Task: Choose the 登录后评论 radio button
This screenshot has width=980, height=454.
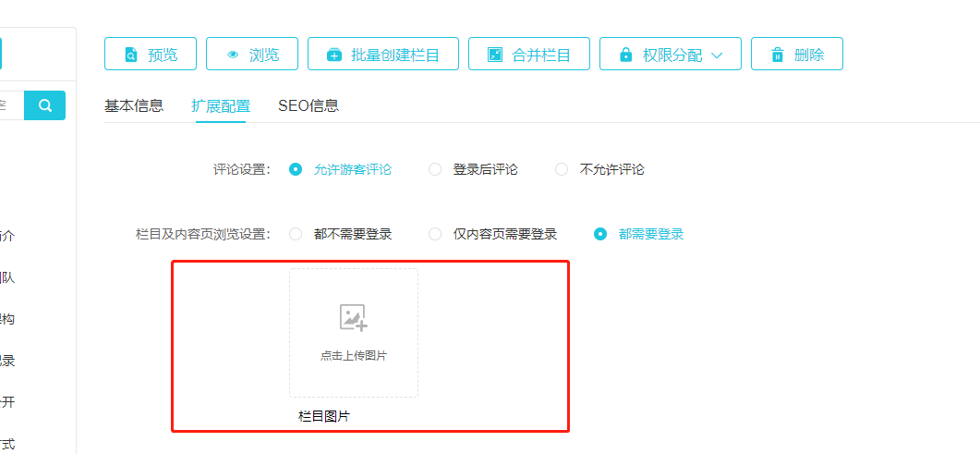Action: tap(435, 169)
